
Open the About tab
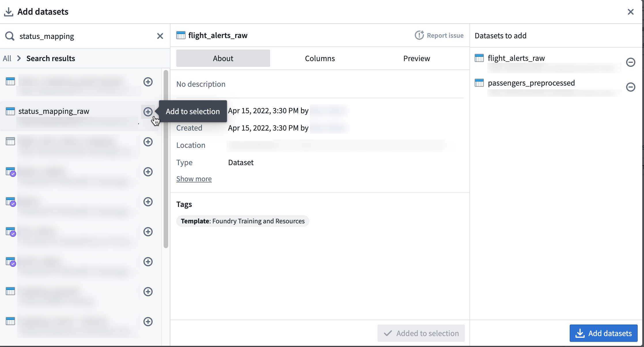tap(223, 58)
